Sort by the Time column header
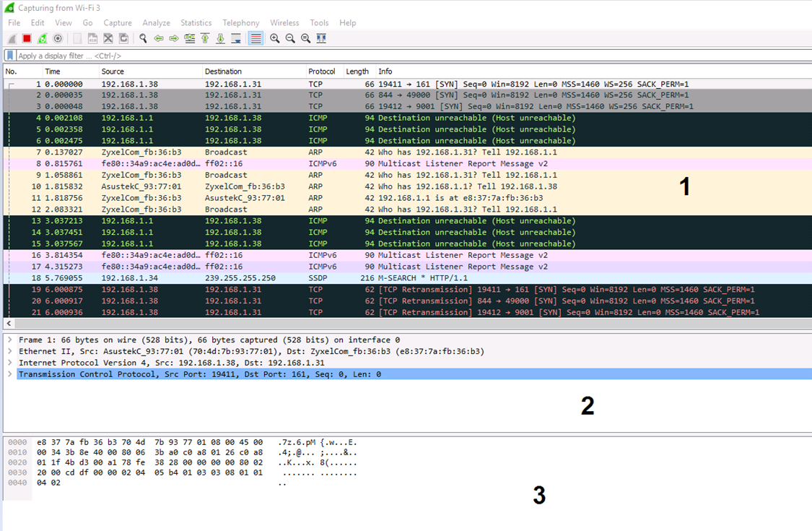 [x=71, y=72]
